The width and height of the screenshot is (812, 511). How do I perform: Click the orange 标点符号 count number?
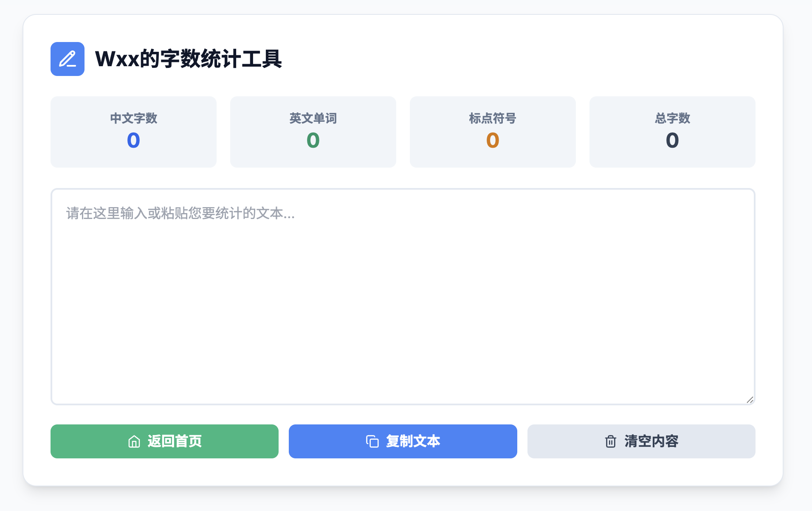pyautogui.click(x=493, y=140)
